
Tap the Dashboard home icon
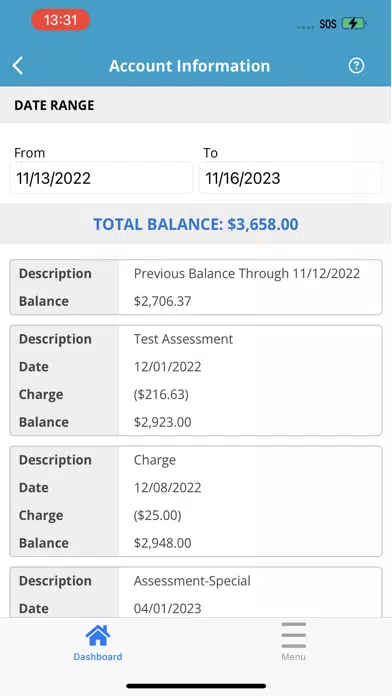pyautogui.click(x=98, y=635)
